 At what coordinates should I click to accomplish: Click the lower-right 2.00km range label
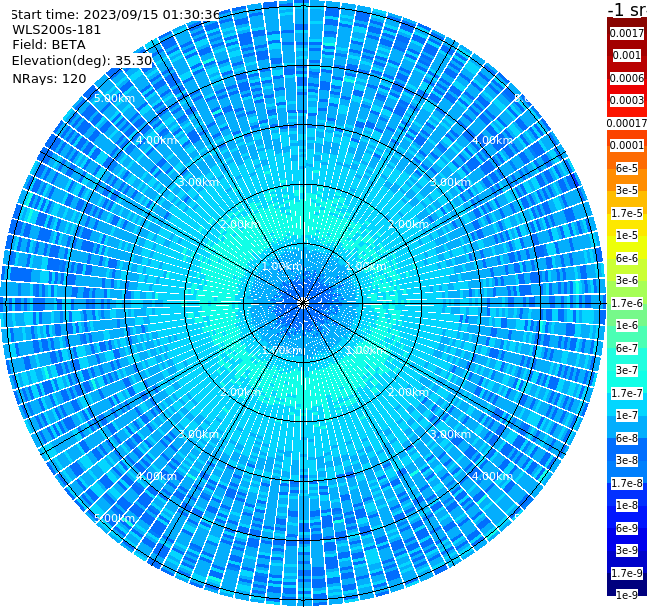click(408, 392)
